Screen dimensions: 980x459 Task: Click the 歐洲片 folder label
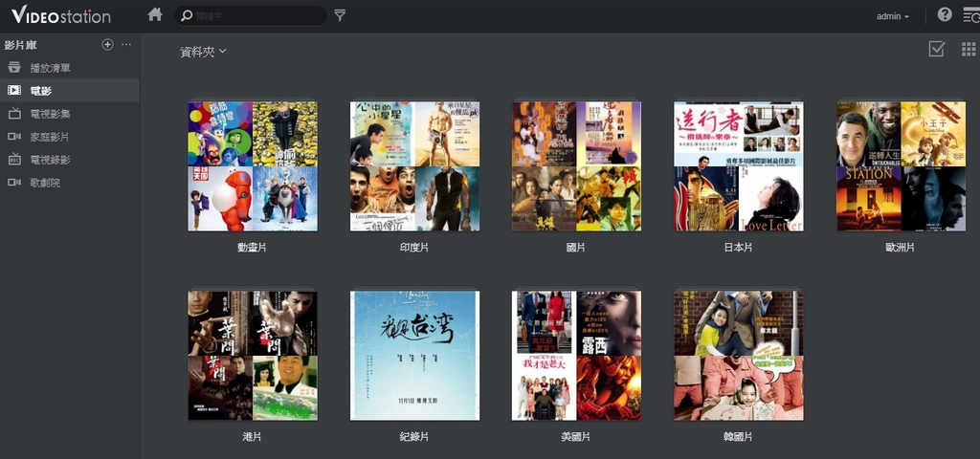point(900,248)
